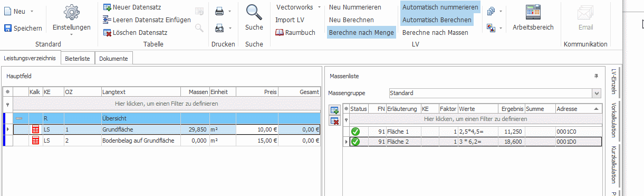Click the Übersicht row text
This screenshot has height=196, width=644.
pyautogui.click(x=114, y=118)
